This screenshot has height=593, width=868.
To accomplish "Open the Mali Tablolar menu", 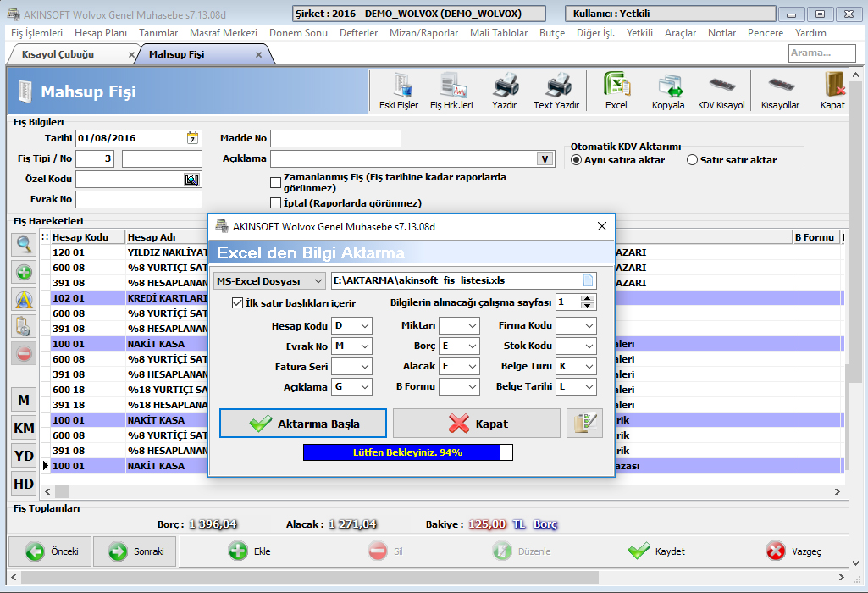I will tap(499, 33).
